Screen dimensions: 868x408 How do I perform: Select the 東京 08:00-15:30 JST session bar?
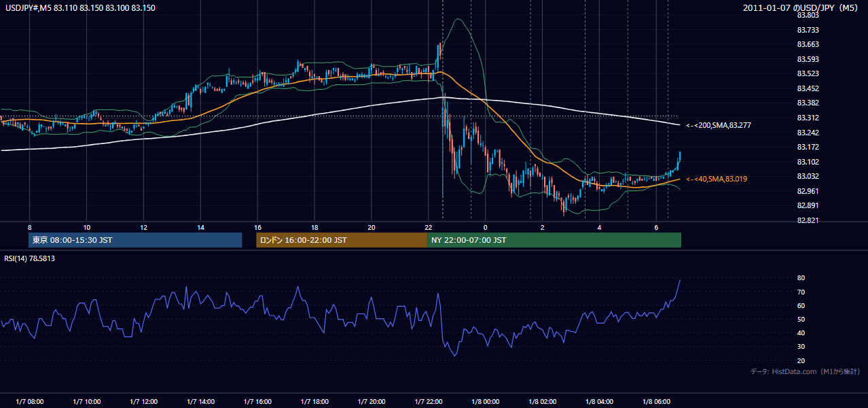click(x=135, y=240)
